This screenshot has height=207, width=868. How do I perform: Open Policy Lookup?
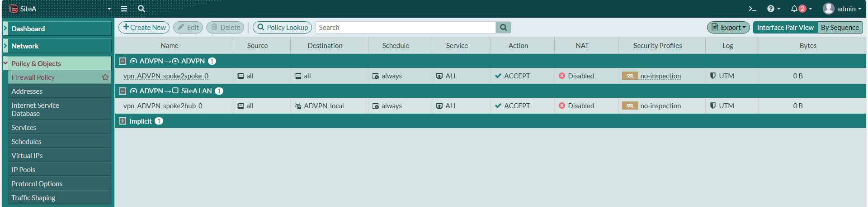(283, 28)
